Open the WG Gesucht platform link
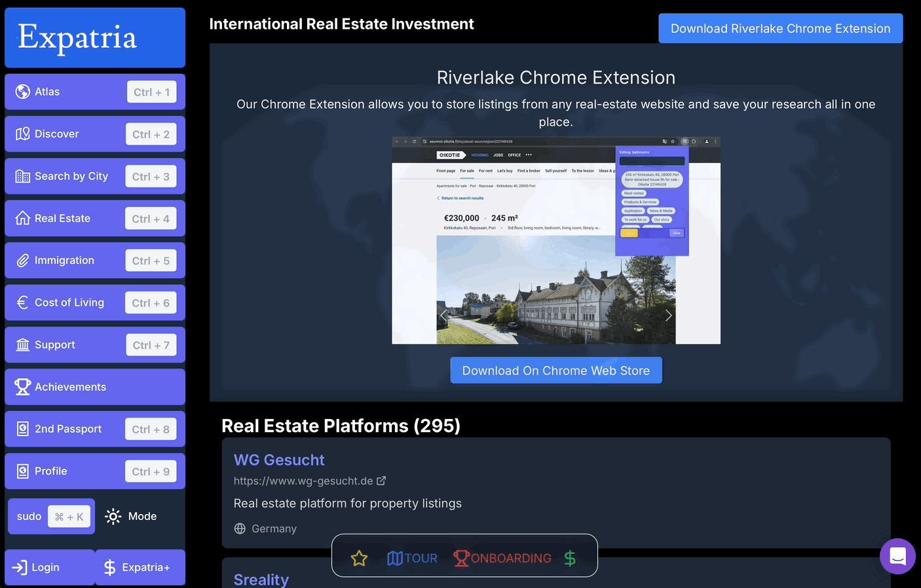 coord(279,460)
